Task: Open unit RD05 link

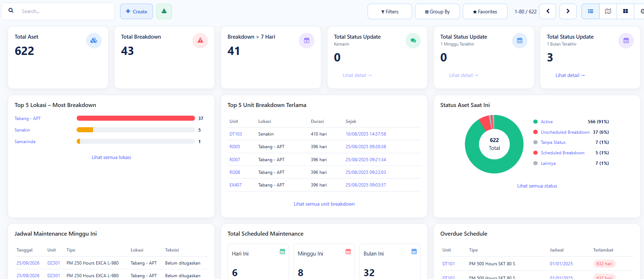Action: [x=235, y=147]
